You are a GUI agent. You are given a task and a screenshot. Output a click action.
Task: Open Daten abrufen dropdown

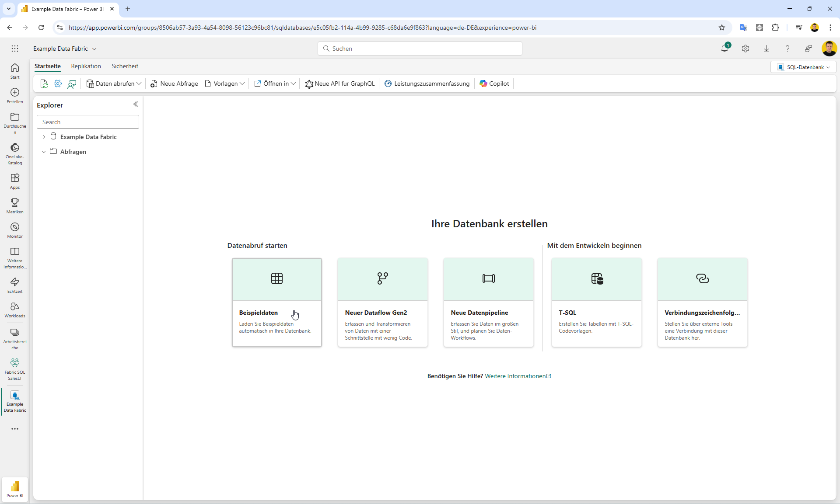pos(114,83)
